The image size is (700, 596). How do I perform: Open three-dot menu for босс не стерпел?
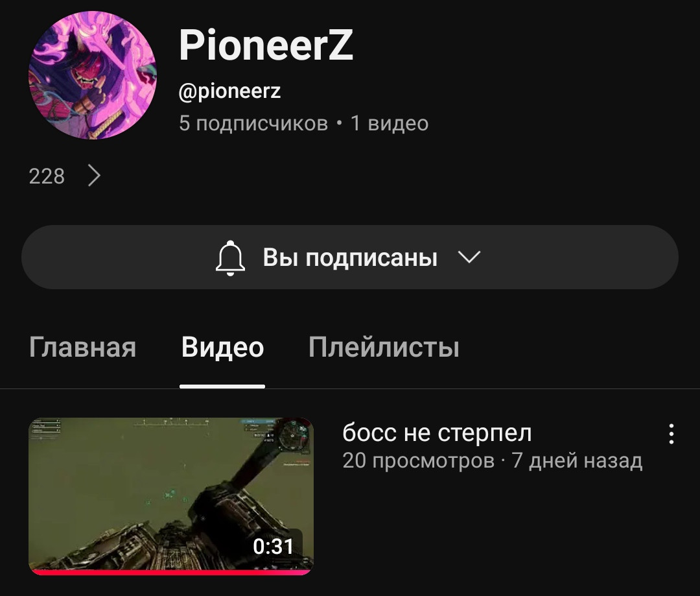click(671, 434)
